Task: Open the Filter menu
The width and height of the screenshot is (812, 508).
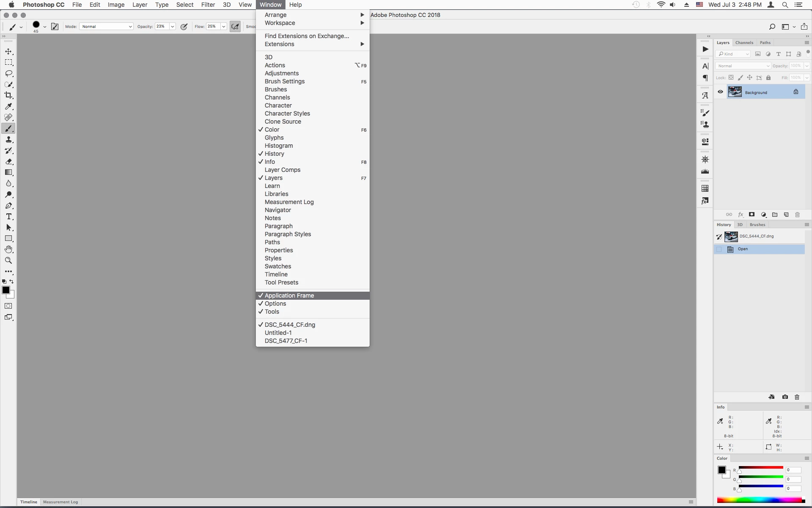Action: click(x=208, y=5)
